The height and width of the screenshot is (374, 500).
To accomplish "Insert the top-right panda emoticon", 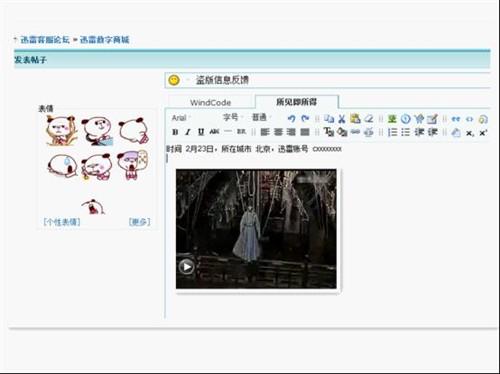I will click(133, 131).
